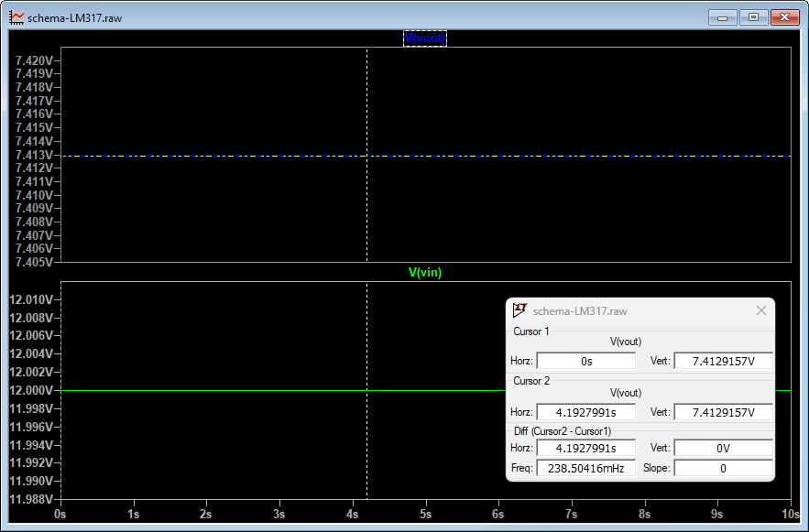Screen dimensions: 809x532
Task: Click Cursor 2 Vert voltage field
Action: (724, 412)
